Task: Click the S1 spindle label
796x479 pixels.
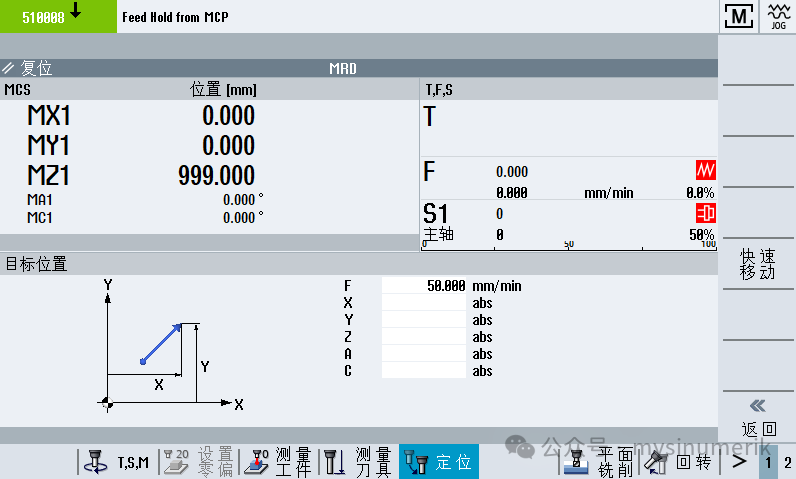Action: (436, 214)
